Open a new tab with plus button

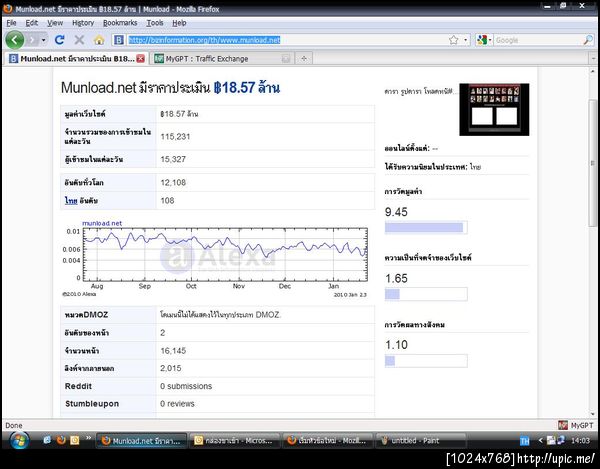(304, 59)
